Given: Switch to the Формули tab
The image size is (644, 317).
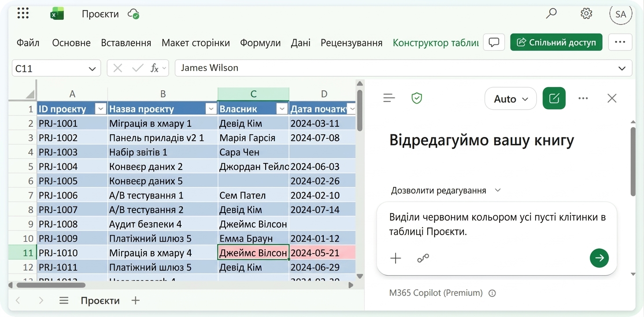Looking at the screenshot, I should (x=260, y=43).
